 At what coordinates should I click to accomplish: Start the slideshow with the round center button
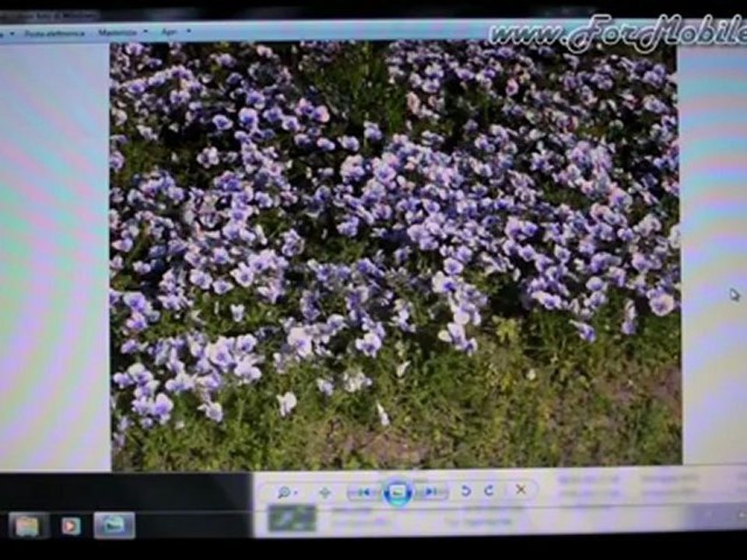point(398,492)
